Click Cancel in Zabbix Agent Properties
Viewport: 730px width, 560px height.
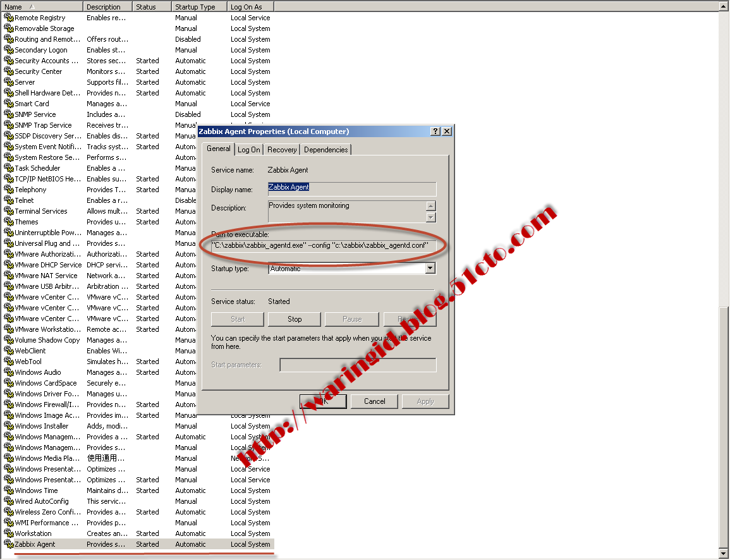374,401
